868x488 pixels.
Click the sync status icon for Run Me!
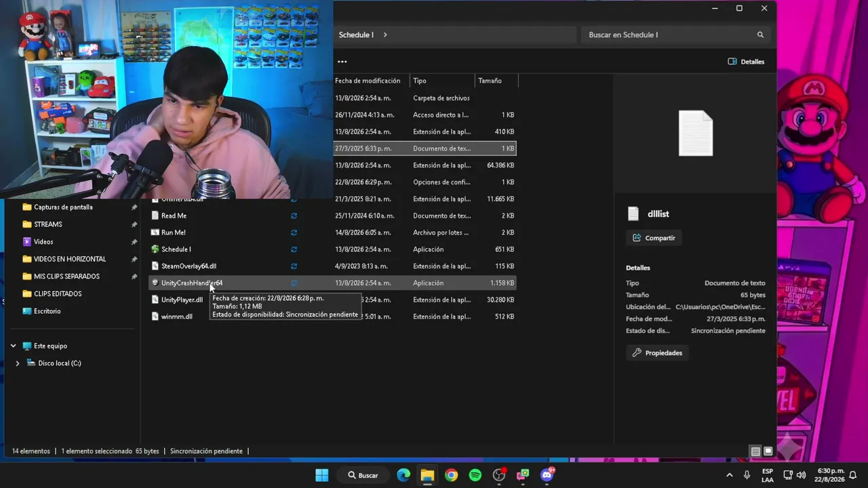(294, 232)
